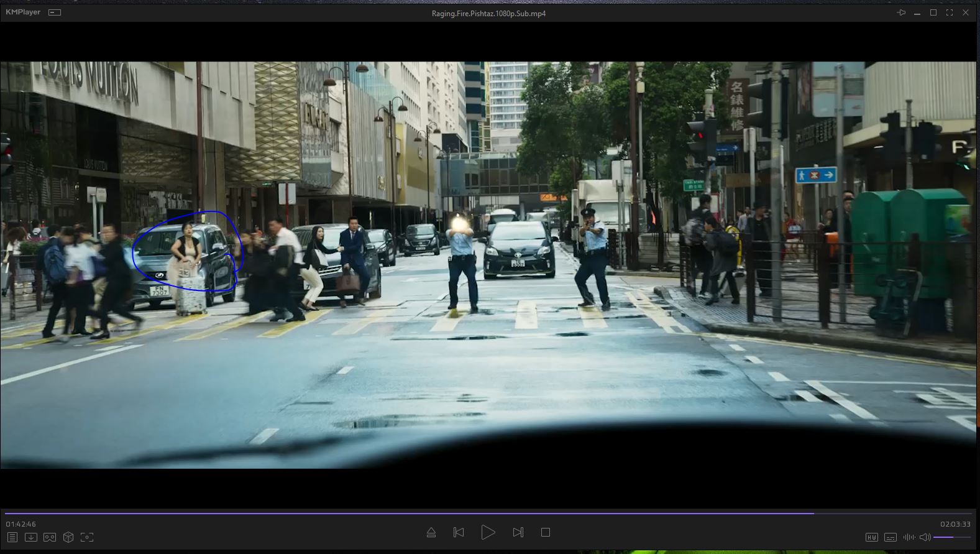This screenshot has width=980, height=554.
Task: Toggle subtitles display
Action: 891,537
